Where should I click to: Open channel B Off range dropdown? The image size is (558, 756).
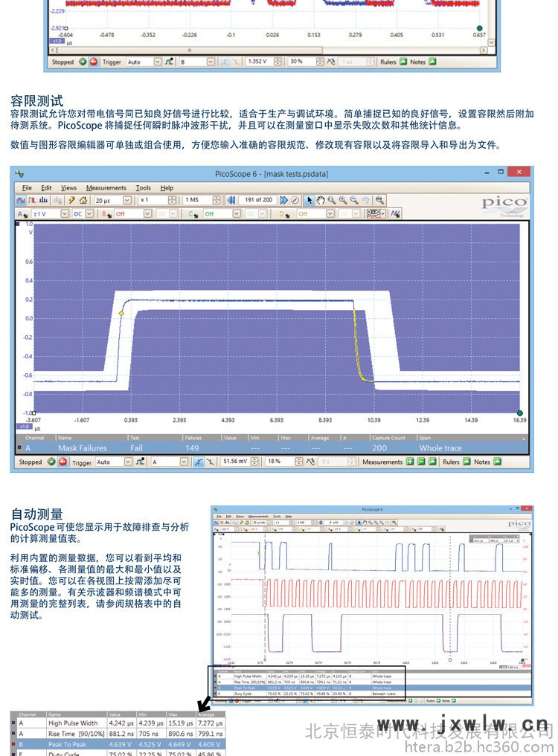pyautogui.click(x=148, y=213)
